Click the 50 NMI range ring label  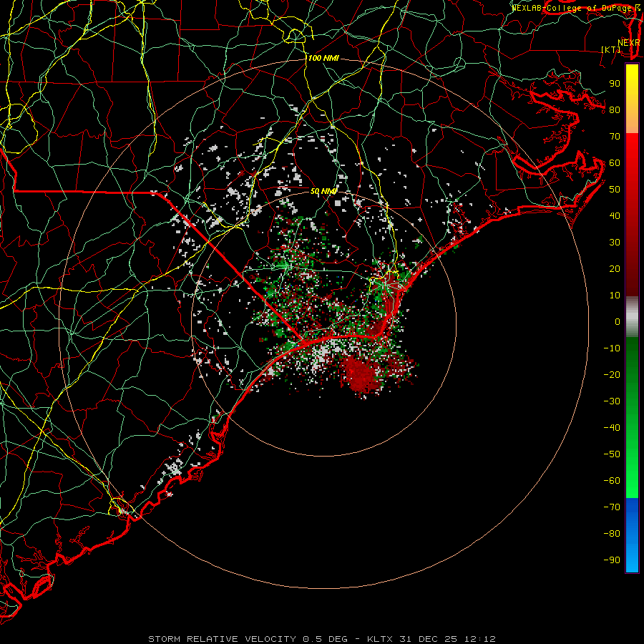tap(323, 191)
